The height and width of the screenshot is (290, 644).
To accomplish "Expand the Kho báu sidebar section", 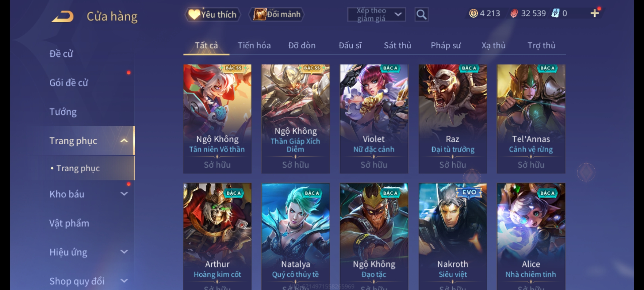I will coord(124,194).
